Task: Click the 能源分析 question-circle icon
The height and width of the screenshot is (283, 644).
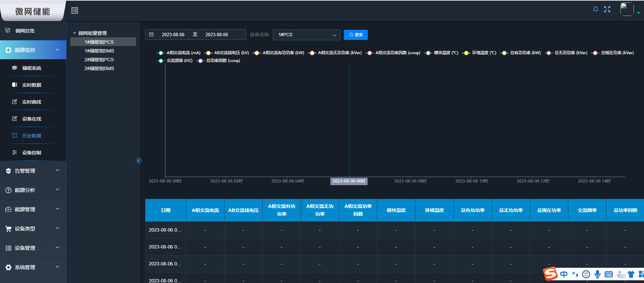Action: click(x=8, y=190)
